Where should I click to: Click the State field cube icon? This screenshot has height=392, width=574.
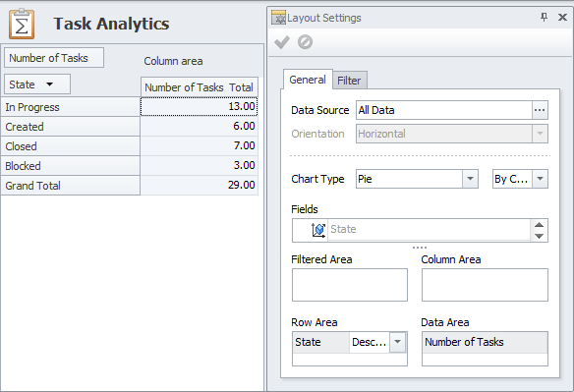[x=318, y=230]
